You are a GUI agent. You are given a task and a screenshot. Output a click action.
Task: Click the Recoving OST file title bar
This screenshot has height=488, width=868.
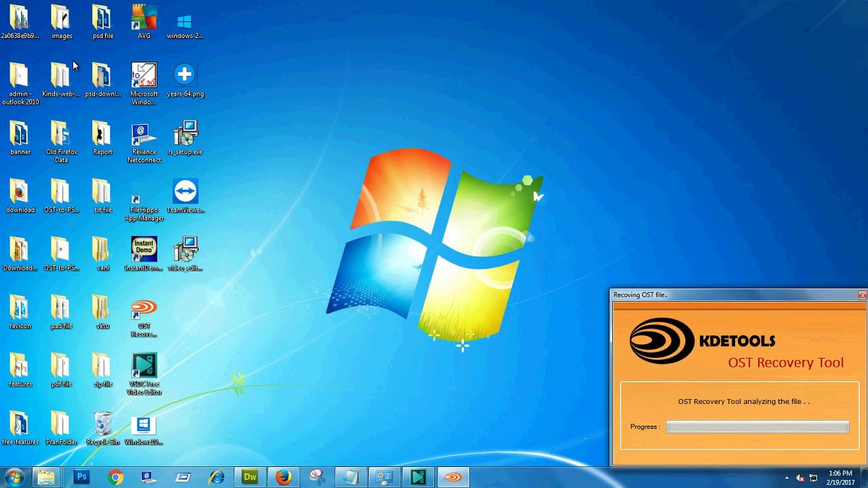click(733, 295)
